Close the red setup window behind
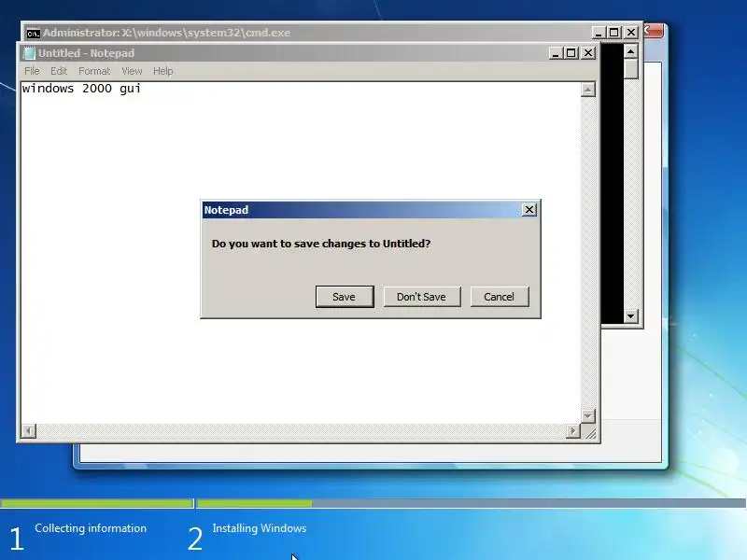Screen dimensions: 747x560 pyautogui.click(x=654, y=31)
